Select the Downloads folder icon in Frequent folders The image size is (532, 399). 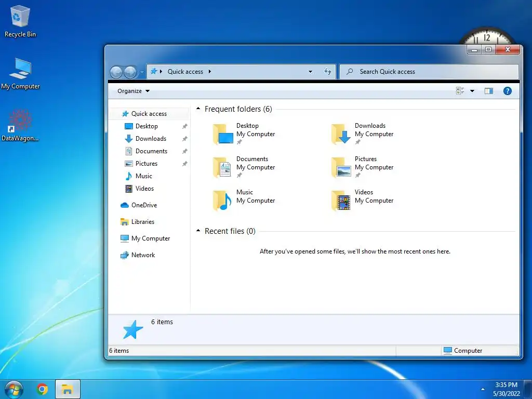[x=341, y=134]
